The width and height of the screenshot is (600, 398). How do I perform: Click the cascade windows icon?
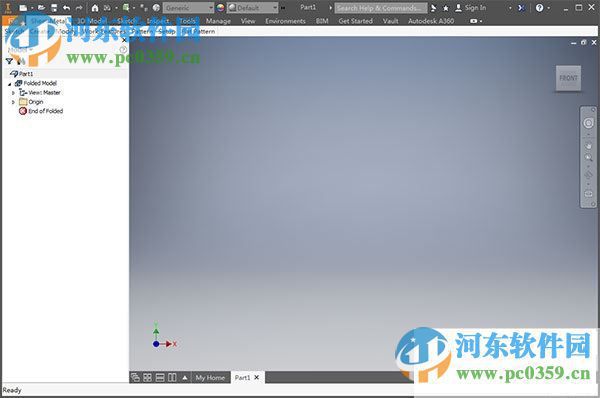[x=135, y=378]
